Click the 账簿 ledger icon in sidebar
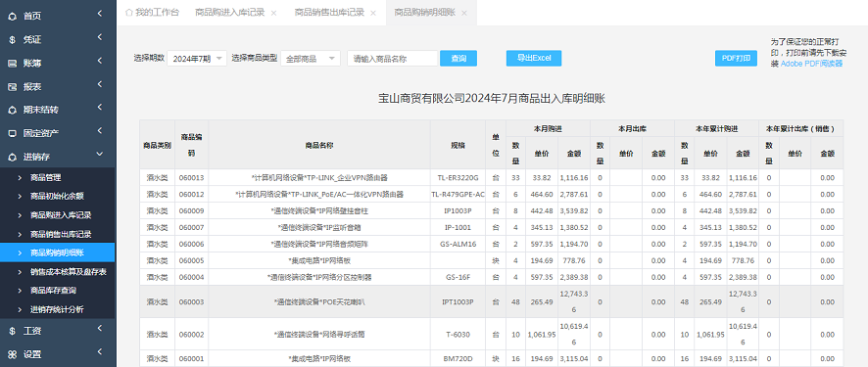868x367 pixels. pyautogui.click(x=12, y=64)
